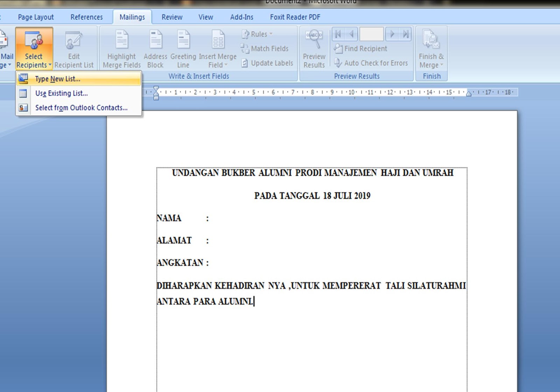The image size is (560, 392).
Task: Switch to the Review tab
Action: point(171,17)
